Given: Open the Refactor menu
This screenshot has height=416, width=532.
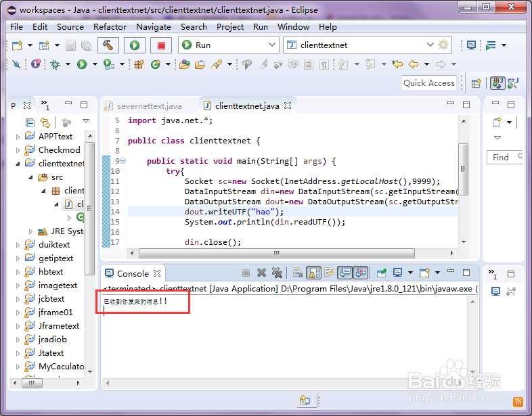Looking at the screenshot, I should click(x=110, y=27).
